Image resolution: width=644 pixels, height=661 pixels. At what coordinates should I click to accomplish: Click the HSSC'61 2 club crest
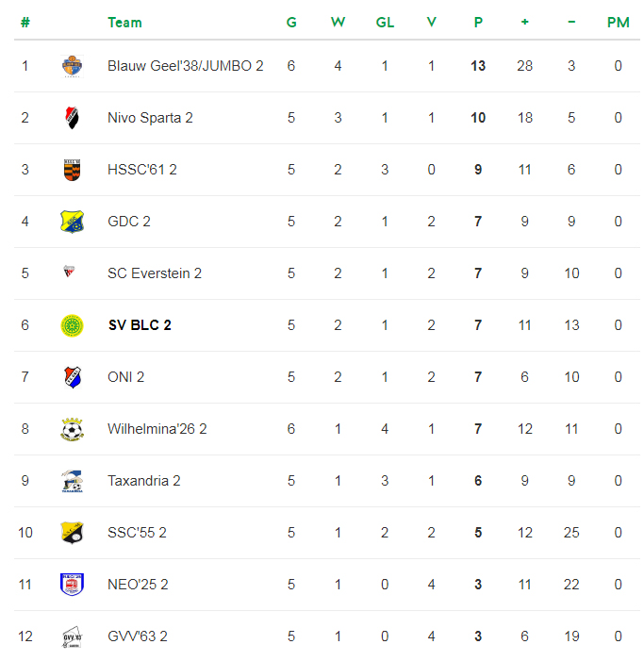point(72,170)
